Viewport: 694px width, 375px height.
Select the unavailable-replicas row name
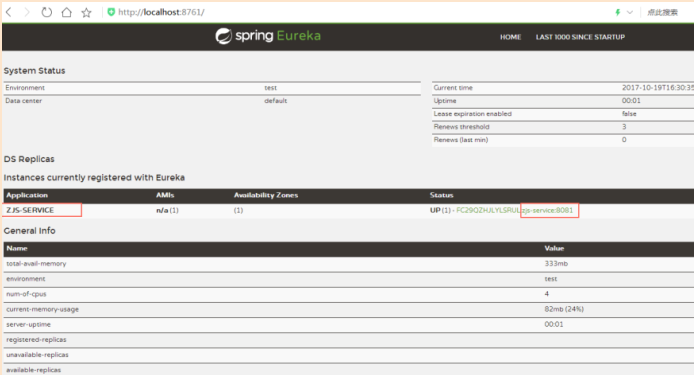tap(37, 355)
